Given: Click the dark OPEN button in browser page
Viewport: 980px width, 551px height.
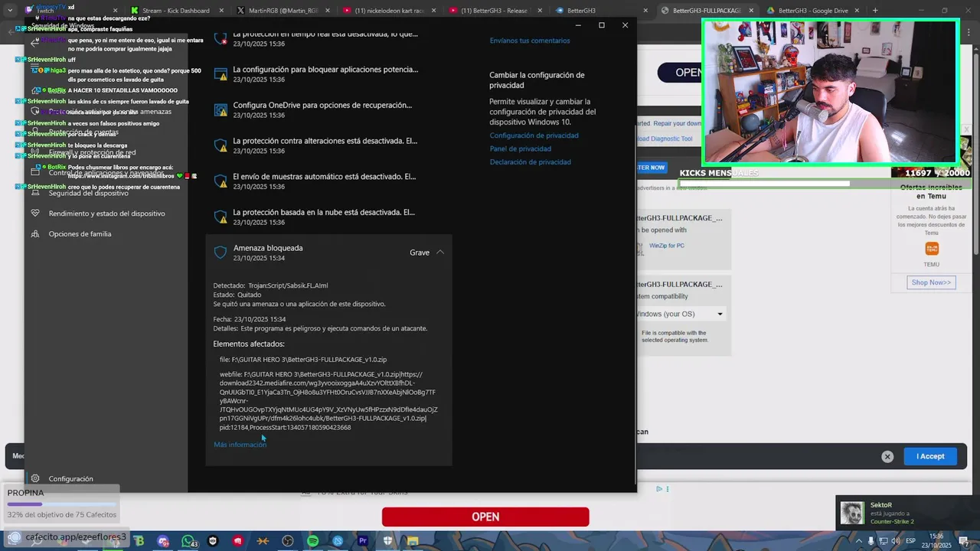Looking at the screenshot, I should 679,73.
